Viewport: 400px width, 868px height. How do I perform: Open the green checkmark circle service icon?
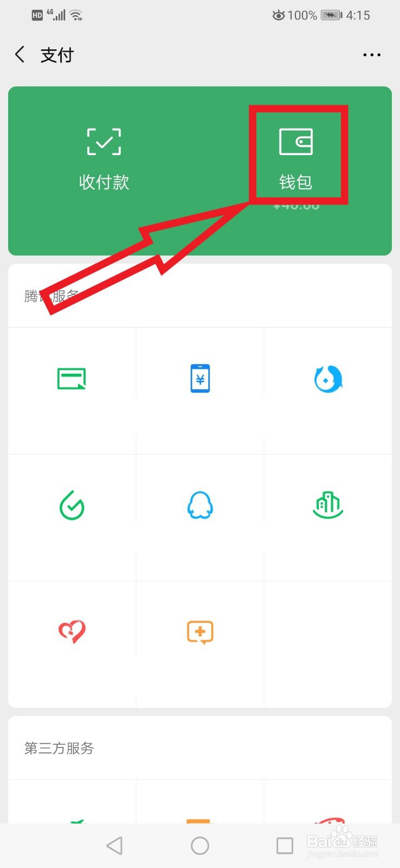click(x=72, y=505)
